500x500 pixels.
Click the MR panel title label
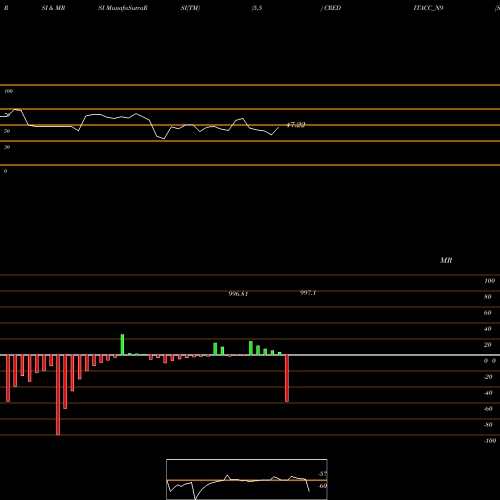446,260
